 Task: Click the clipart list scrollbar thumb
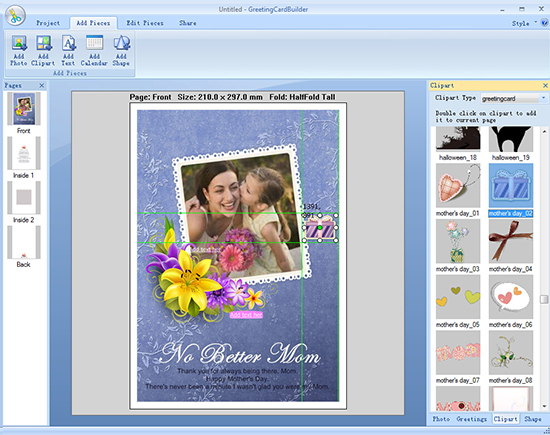coord(544,299)
